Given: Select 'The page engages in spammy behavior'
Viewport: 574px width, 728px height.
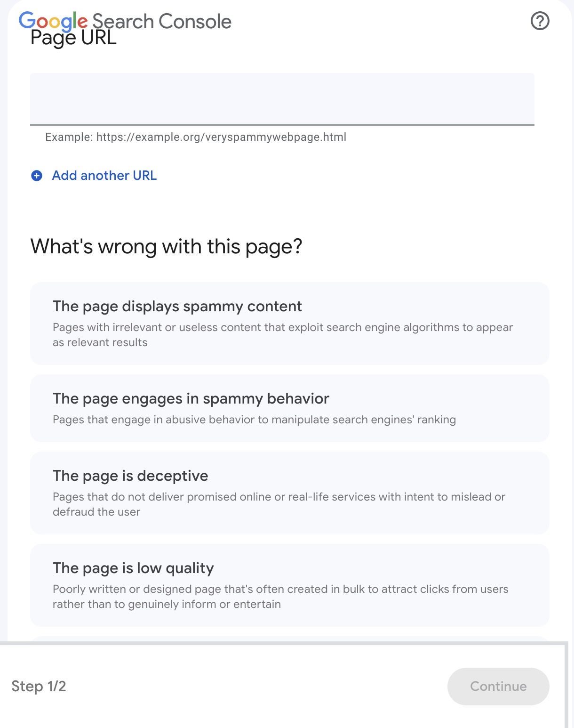Looking at the screenshot, I should click(x=290, y=408).
